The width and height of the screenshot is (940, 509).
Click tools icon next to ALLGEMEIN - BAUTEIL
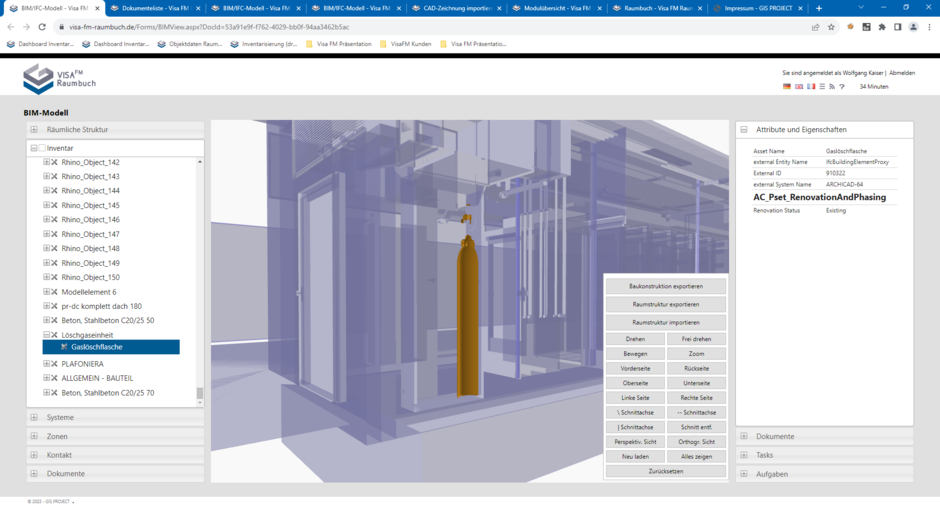click(55, 378)
